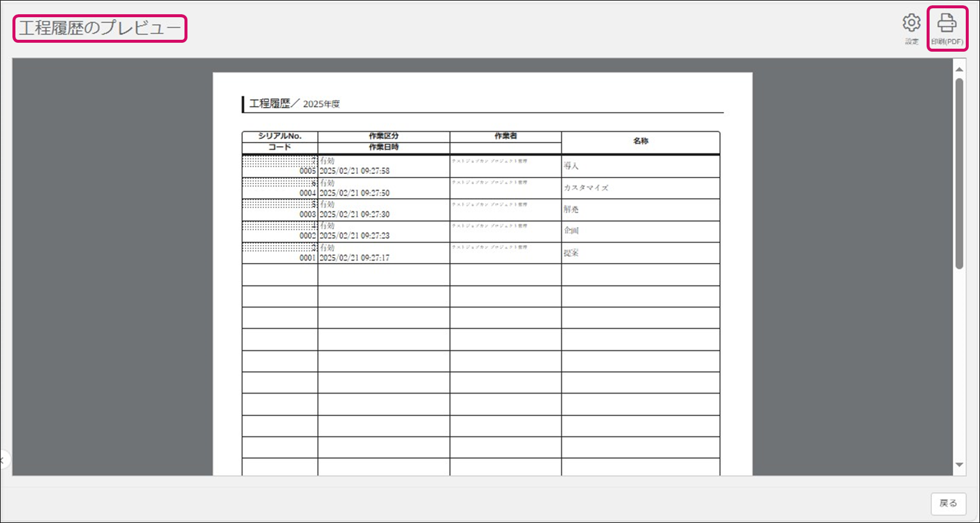Select the 作業日時 column header
This screenshot has height=523, width=980.
click(x=383, y=147)
